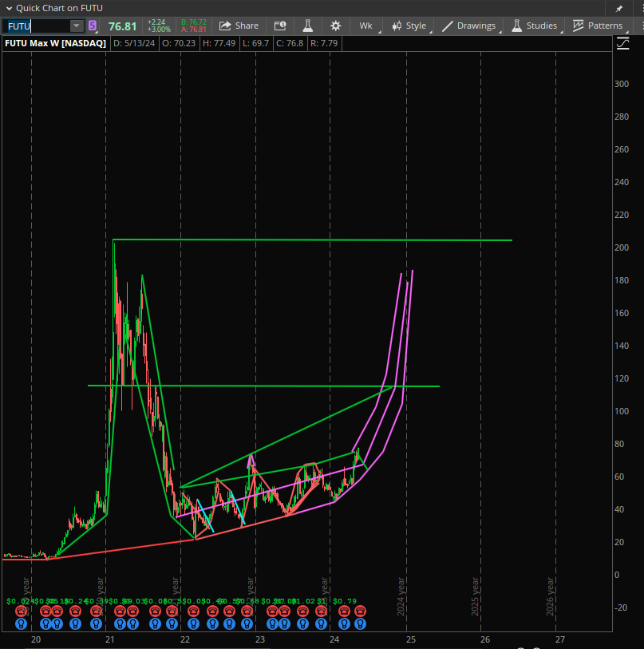Click the close value C: 76.8
Viewport: 644px width, 649px height.
coord(290,43)
